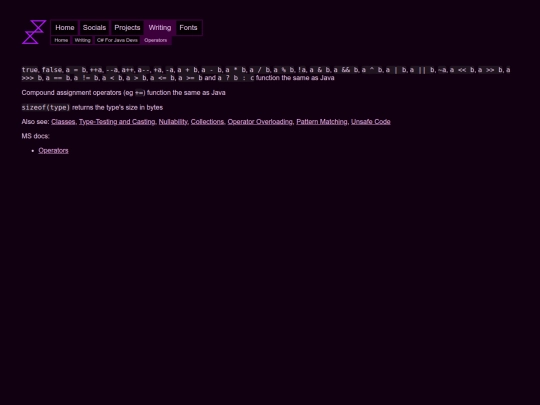Click the 'MS docs:' label
The width and height of the screenshot is (540, 405).
point(35,136)
